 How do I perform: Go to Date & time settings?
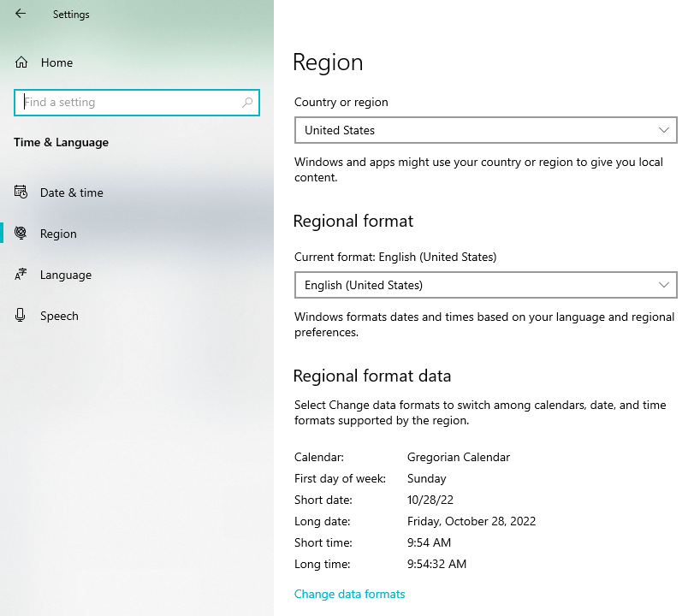72,192
